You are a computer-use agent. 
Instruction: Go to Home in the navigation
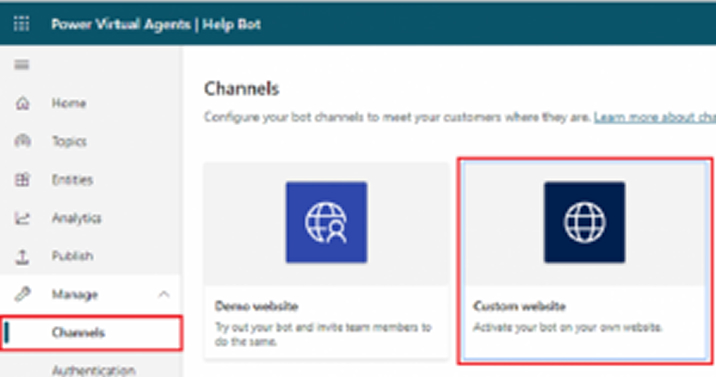[x=69, y=103]
